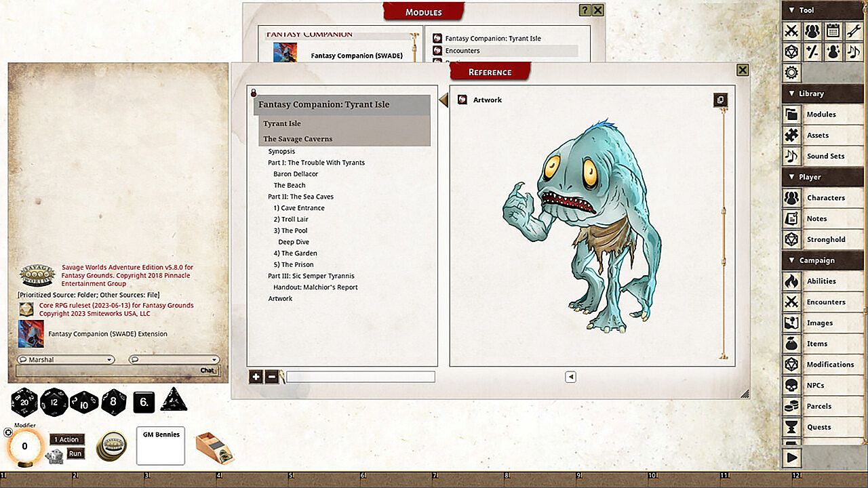
Task: Click the Stronghold icon in Player section
Action: (791, 239)
